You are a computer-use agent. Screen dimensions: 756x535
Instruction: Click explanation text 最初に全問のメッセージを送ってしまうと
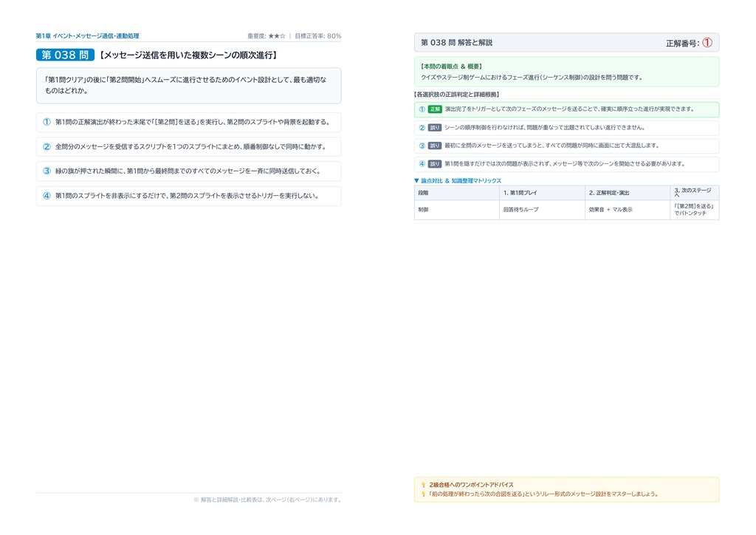click(551, 146)
